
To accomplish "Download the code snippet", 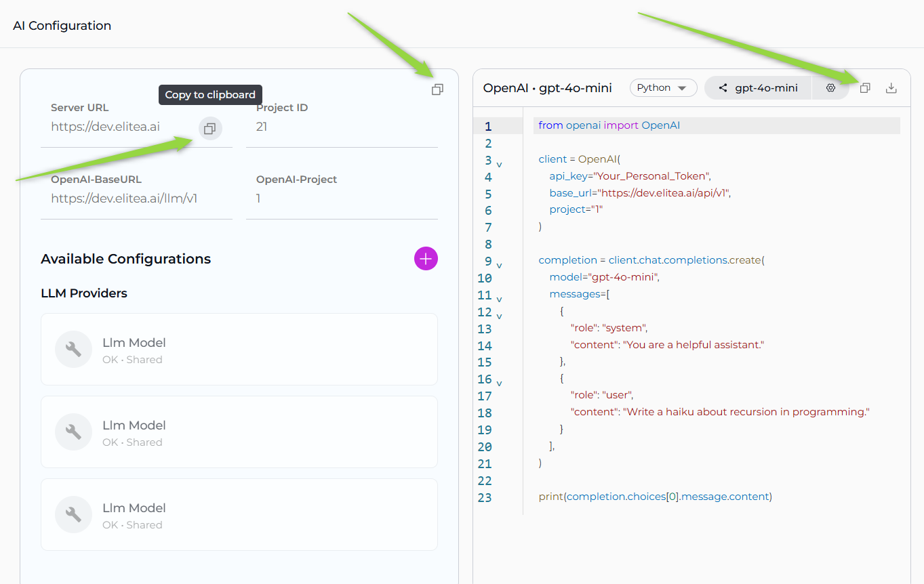I will (891, 88).
